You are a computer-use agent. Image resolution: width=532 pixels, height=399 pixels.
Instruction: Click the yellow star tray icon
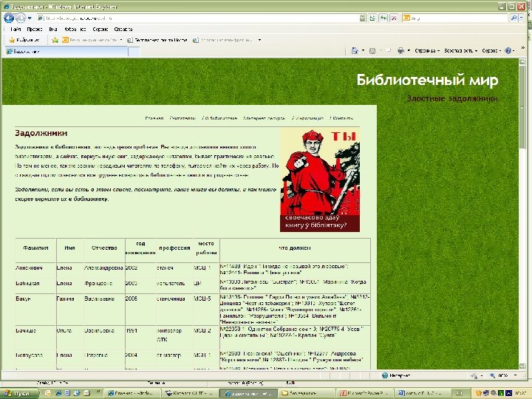coord(478,393)
